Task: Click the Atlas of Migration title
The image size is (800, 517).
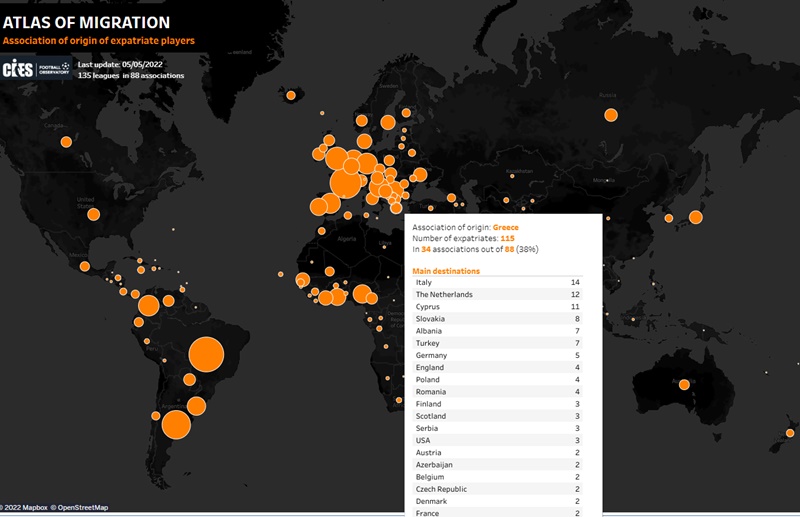Action: coord(86,22)
